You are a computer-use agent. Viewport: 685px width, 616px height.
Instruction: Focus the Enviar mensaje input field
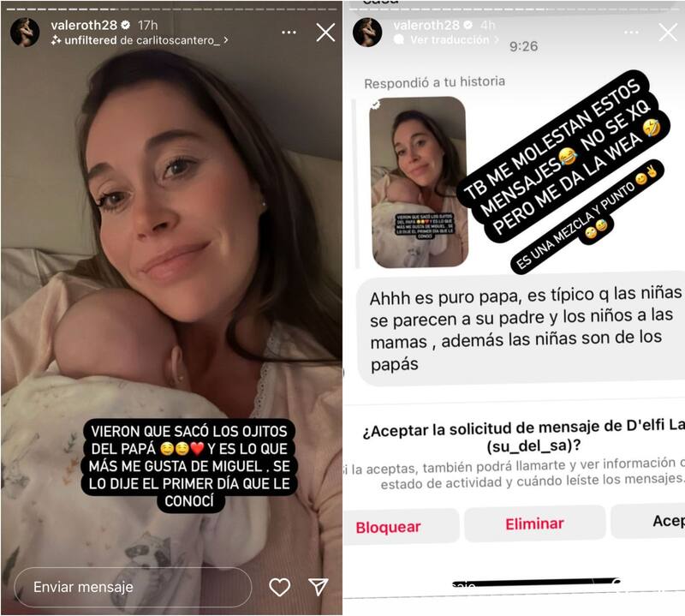(134, 587)
